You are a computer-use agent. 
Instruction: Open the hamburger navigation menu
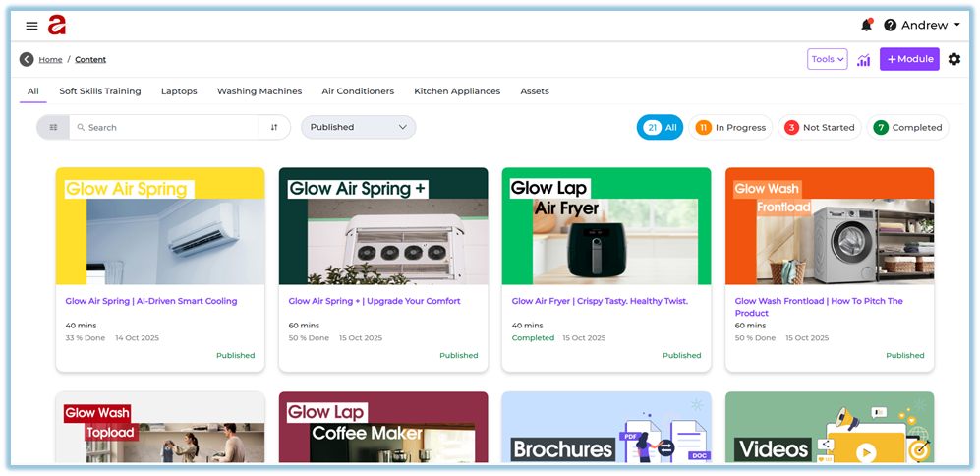pyautogui.click(x=31, y=26)
